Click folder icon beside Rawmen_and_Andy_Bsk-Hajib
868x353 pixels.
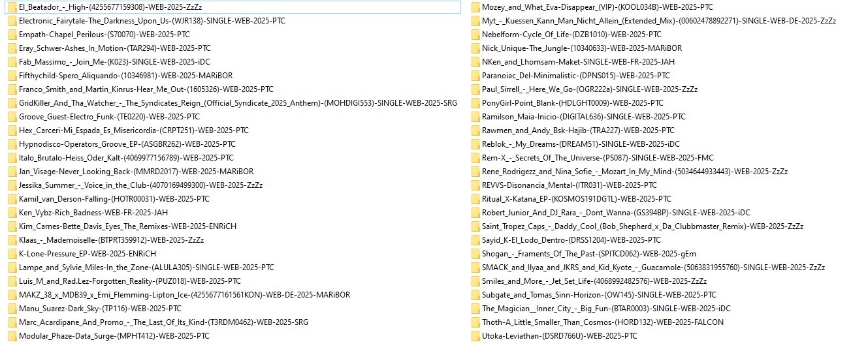point(475,130)
